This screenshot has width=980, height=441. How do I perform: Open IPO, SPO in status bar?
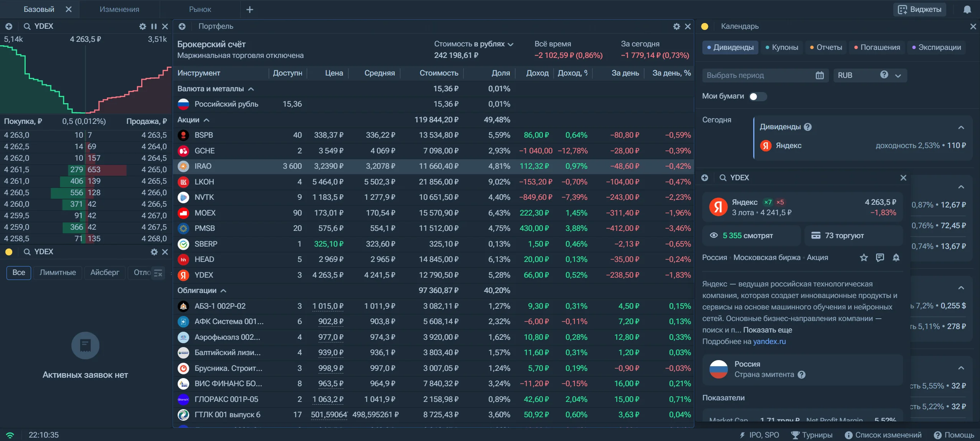point(759,435)
